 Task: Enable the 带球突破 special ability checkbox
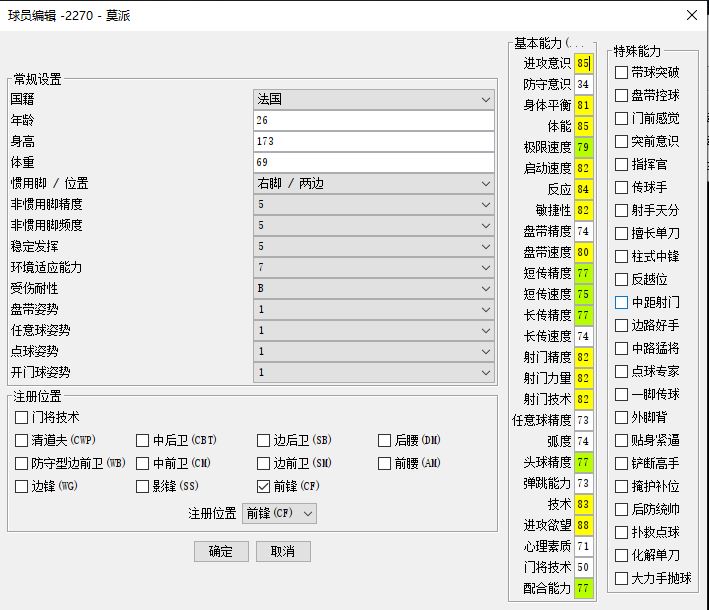point(622,72)
